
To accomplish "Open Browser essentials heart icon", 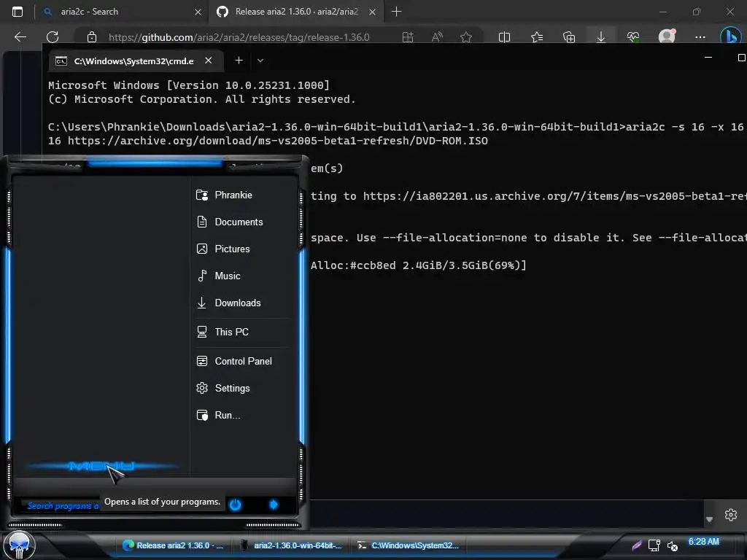I will pos(633,37).
